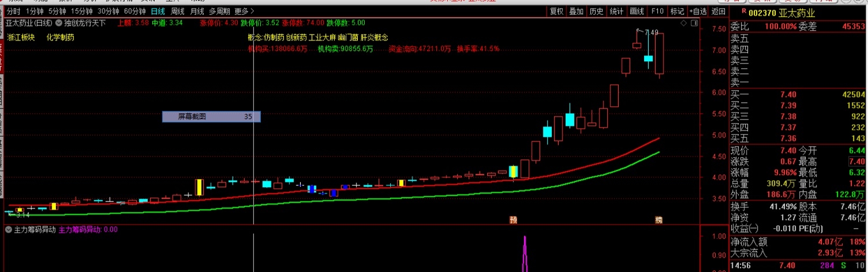The width and height of the screenshot is (868, 272).
Task: Open the 浙江板块 sector label
Action: (x=21, y=38)
